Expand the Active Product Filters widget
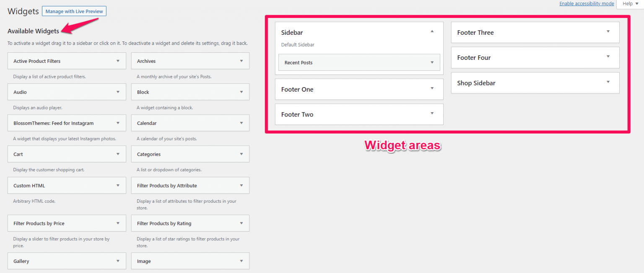Screen dimensions: 644x273 point(119,61)
